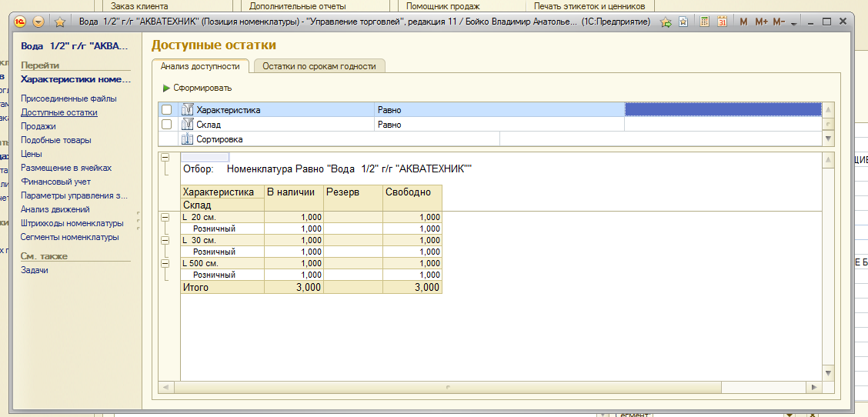Open Дополнительные отчеты tab in background window
This screenshot has width=868, height=417.
298,6
